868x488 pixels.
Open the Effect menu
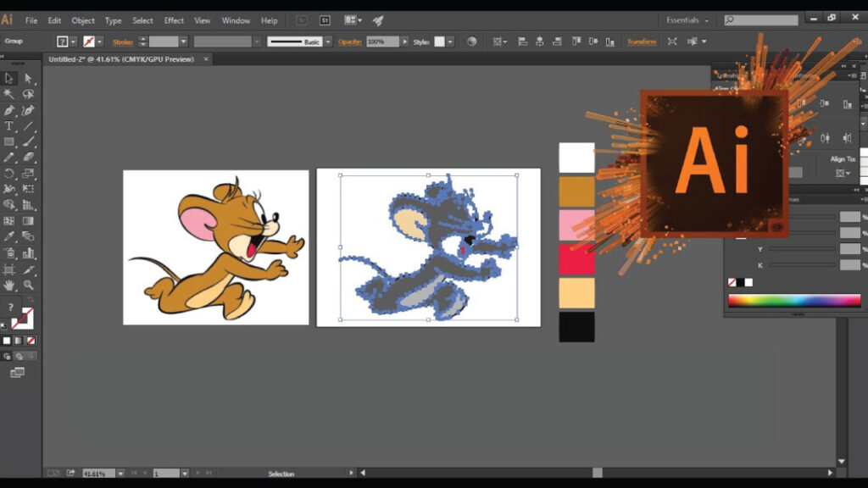point(174,20)
